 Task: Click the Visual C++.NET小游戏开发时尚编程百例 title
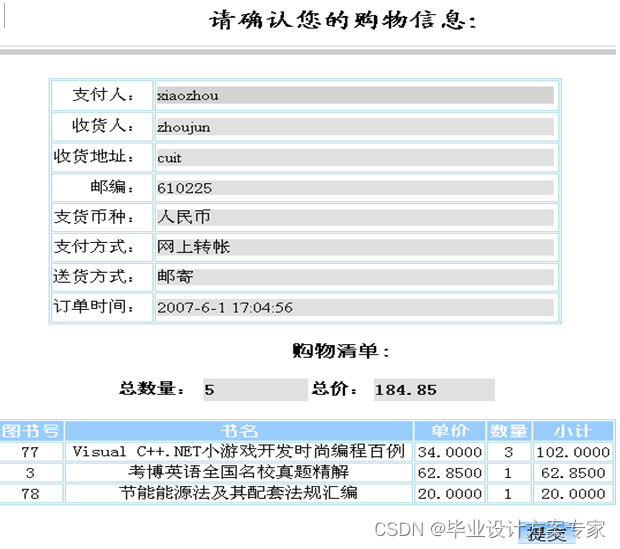[239, 451]
